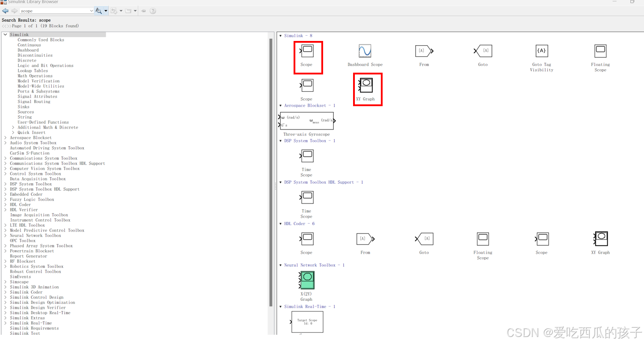Toggle the stay-on-top pin icon
Screen dimensions: 644x344
pyautogui.click(x=143, y=11)
